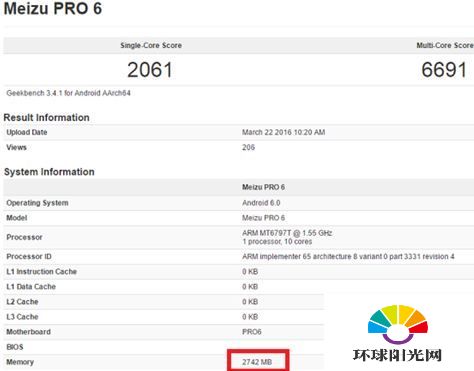Select the Memory row label
Image resolution: width=474 pixels, height=371 pixels.
coord(20,362)
